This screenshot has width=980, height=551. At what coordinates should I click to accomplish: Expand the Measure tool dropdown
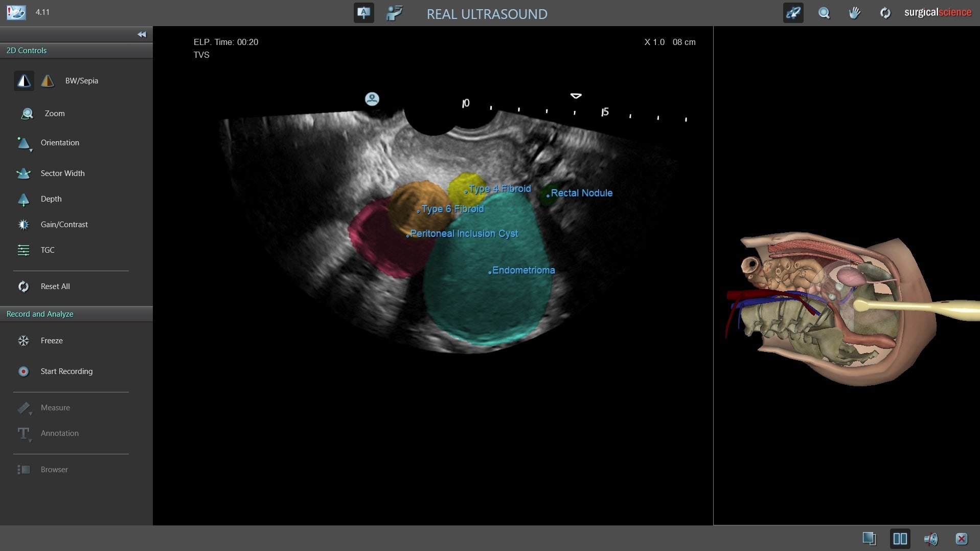tap(24, 408)
